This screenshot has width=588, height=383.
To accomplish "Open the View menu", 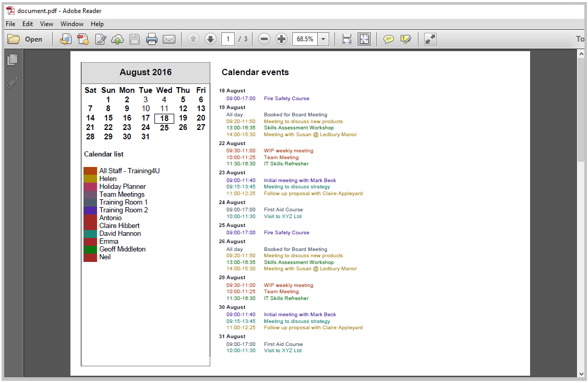I will point(46,24).
